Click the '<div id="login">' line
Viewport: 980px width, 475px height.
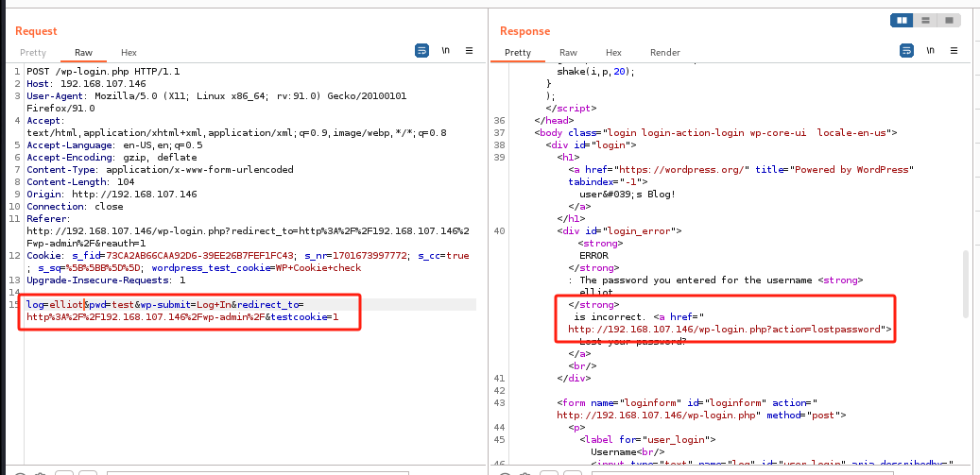591,144
